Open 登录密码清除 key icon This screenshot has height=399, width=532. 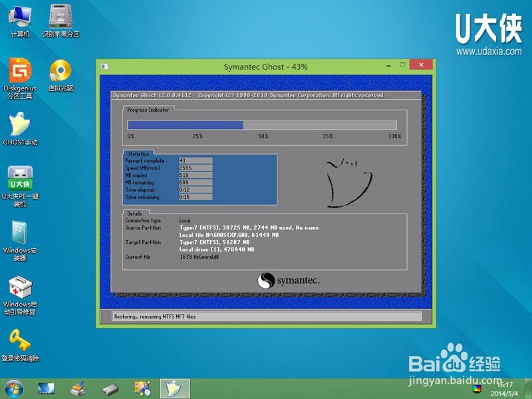click(20, 345)
